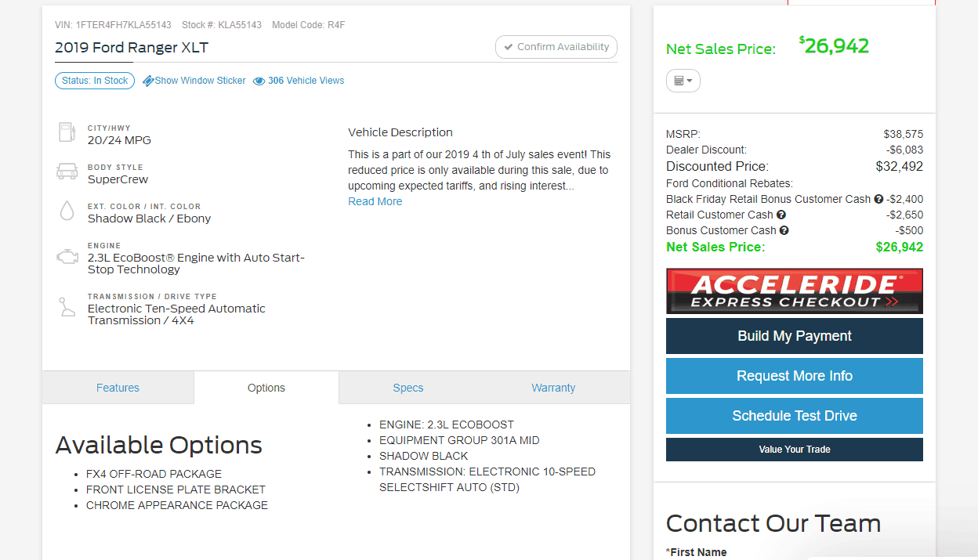Viewport: 978px width, 560px height.
Task: Click EQUIPMENT GROUP 301A MID option
Action: (x=459, y=440)
